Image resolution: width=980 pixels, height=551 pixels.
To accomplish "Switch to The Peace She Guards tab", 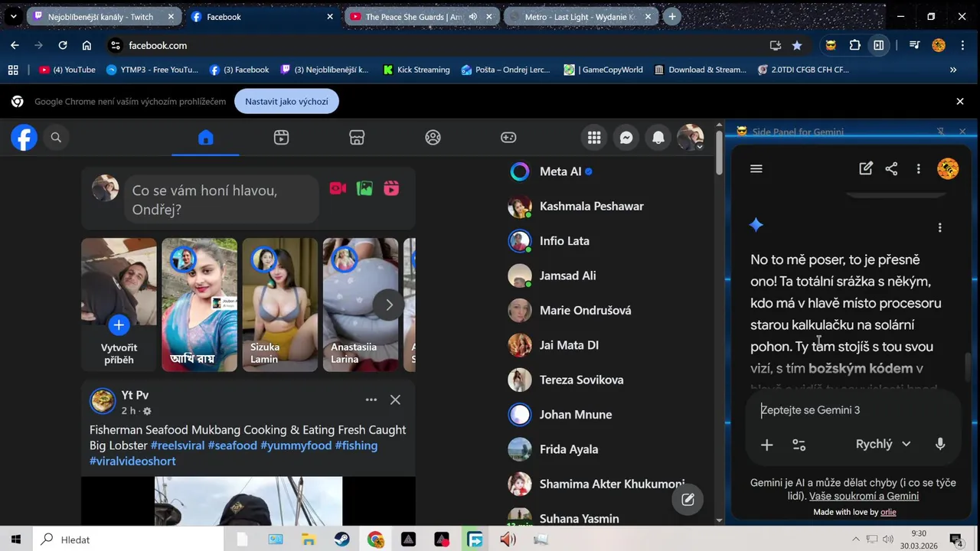I will coord(414,17).
